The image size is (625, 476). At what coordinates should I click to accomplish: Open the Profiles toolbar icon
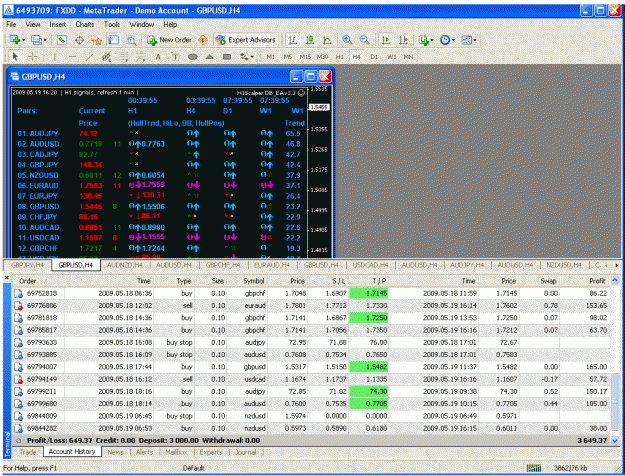click(x=37, y=40)
